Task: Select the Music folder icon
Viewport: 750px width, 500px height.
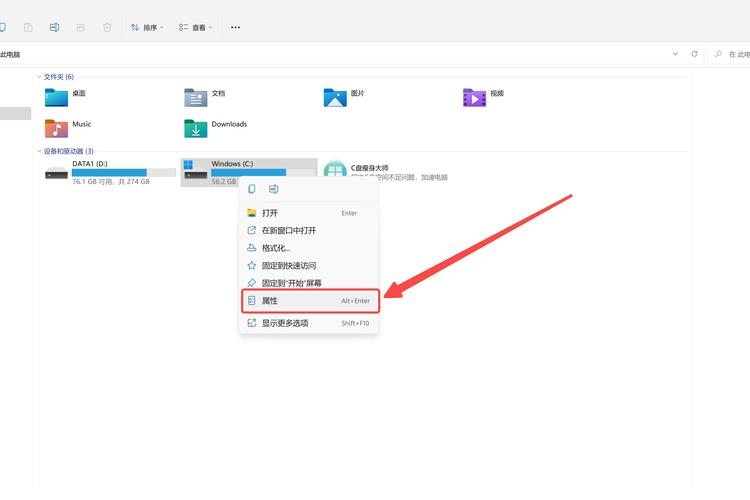Action: pyautogui.click(x=56, y=128)
